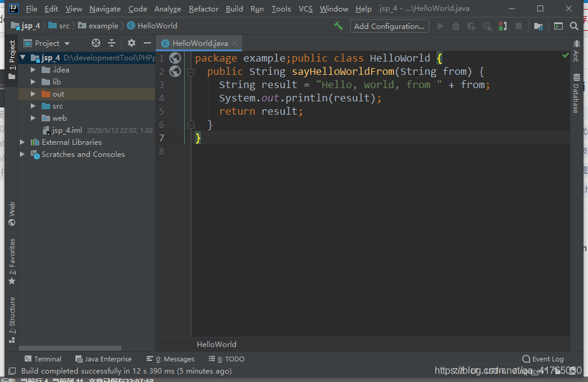
Task: Click the Locate/Scroll from Source target icon
Action: click(96, 43)
